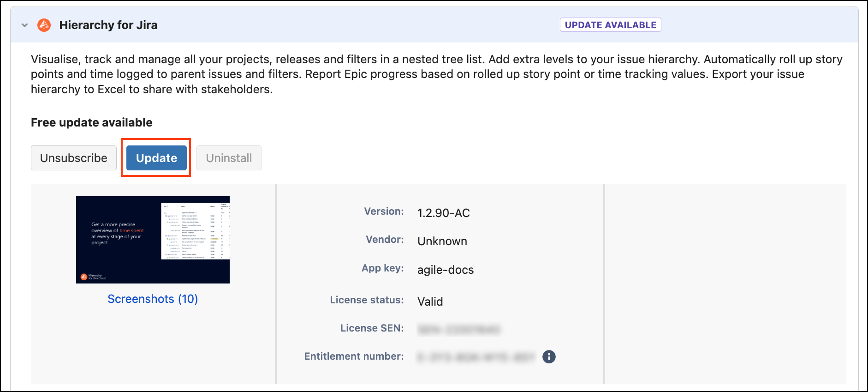Viewport: 868px width, 392px height.
Task: Click the License status: label
Action: click(x=367, y=300)
